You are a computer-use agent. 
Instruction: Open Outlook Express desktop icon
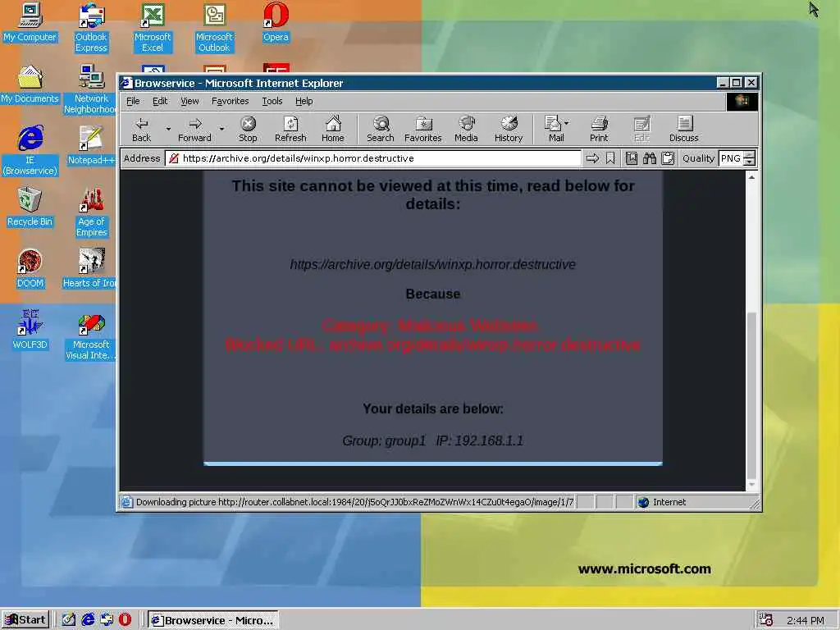pos(91,28)
